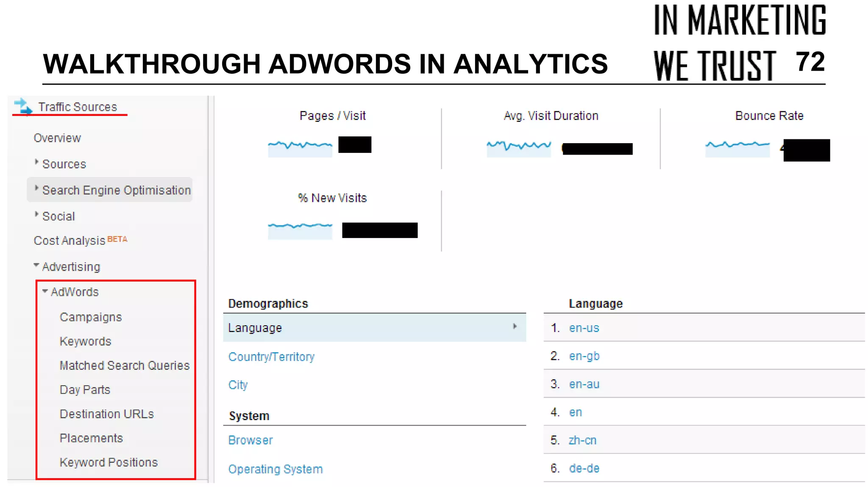Click the Demographics section heading

[268, 304]
